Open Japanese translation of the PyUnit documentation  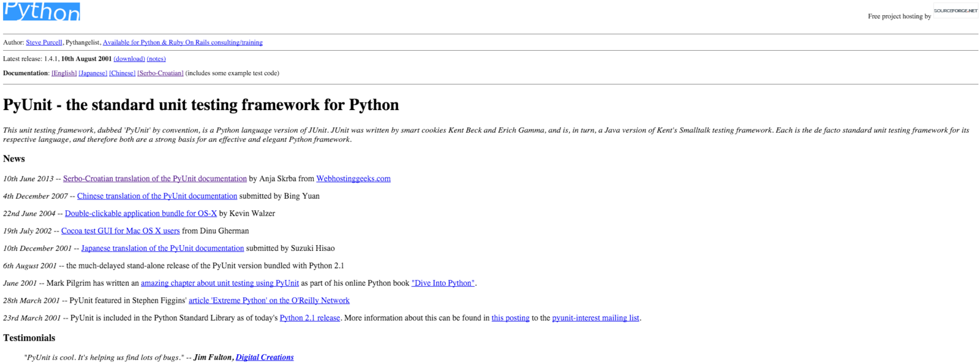[x=162, y=248]
